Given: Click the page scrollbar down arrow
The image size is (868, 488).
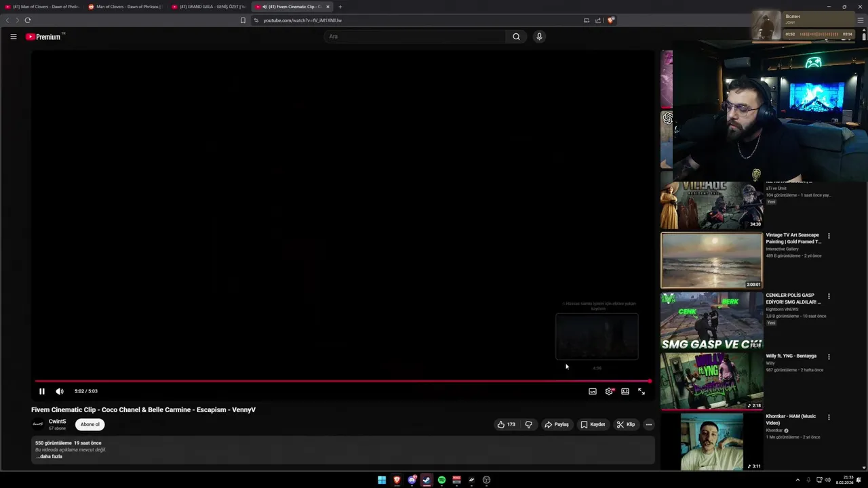Looking at the screenshot, I should [864, 467].
